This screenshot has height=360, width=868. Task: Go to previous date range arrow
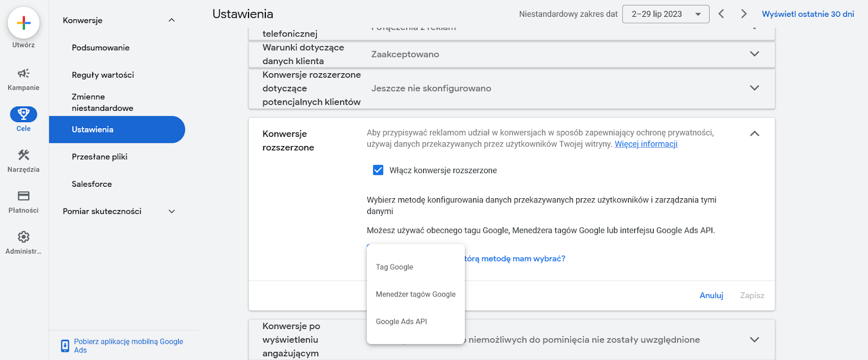[722, 14]
